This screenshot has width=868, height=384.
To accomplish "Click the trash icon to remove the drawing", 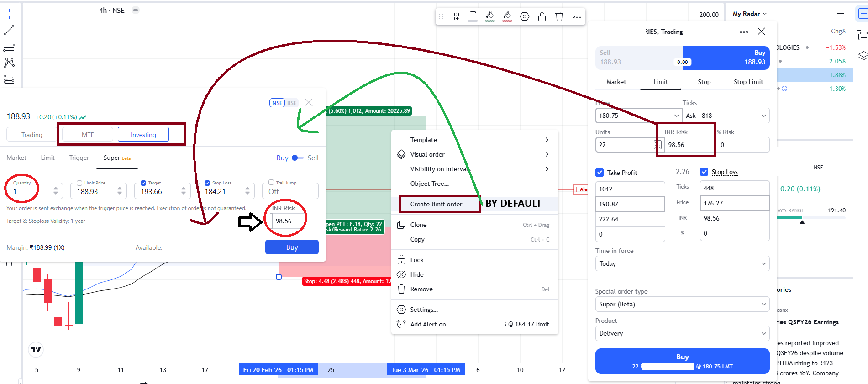I will (x=559, y=16).
